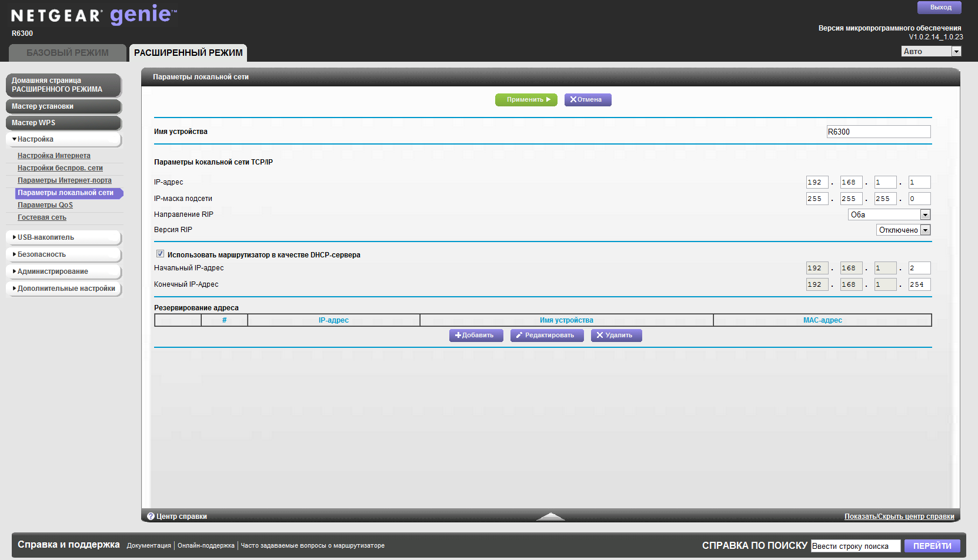Open Гостевая сеть link
This screenshot has height=560, width=978.
[42, 217]
